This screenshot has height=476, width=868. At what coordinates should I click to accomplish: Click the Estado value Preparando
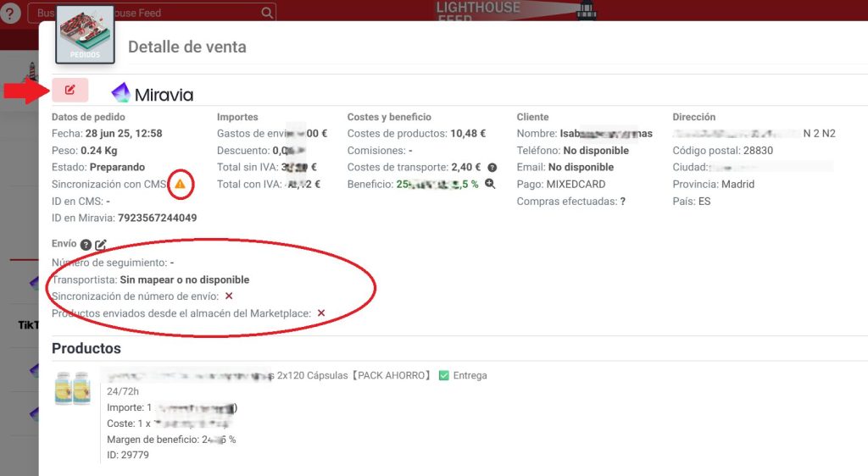coord(117,167)
